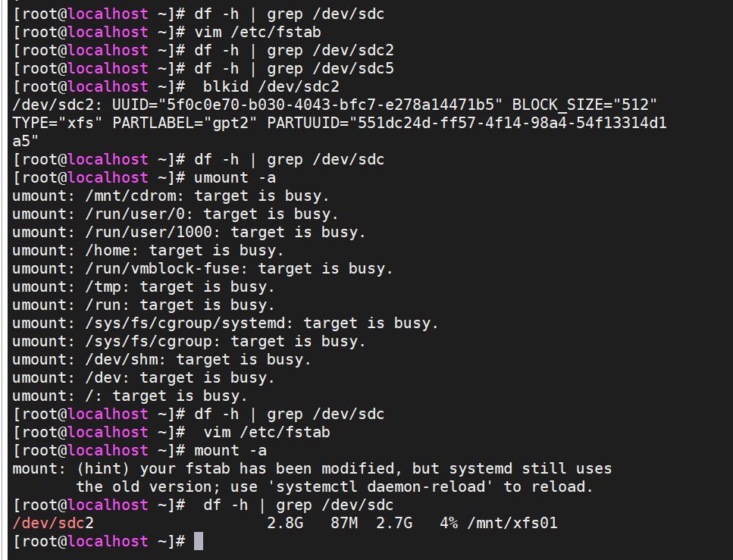Click the 2.8G size value in df output
This screenshot has height=560, width=733.
(285, 523)
